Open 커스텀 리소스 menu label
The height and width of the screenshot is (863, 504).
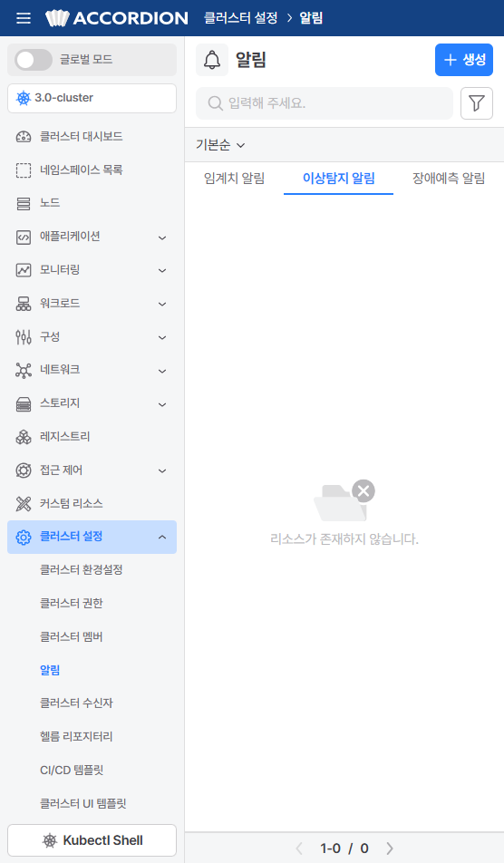coord(71,504)
